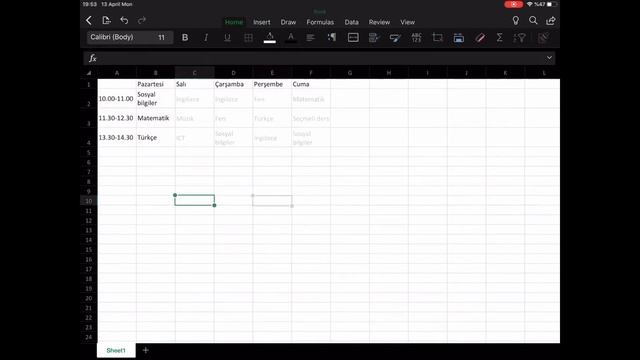
Task: Tap the AutoSum sigma icon
Action: pyautogui.click(x=499, y=38)
